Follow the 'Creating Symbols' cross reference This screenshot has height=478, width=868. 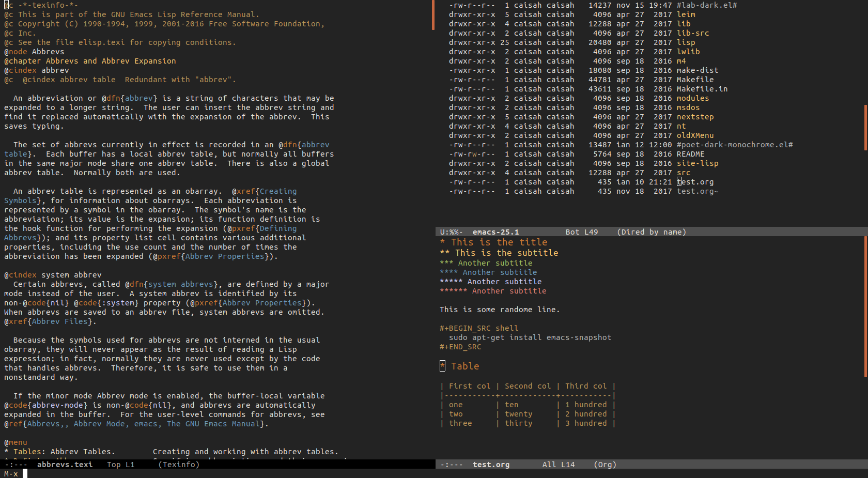[278, 191]
